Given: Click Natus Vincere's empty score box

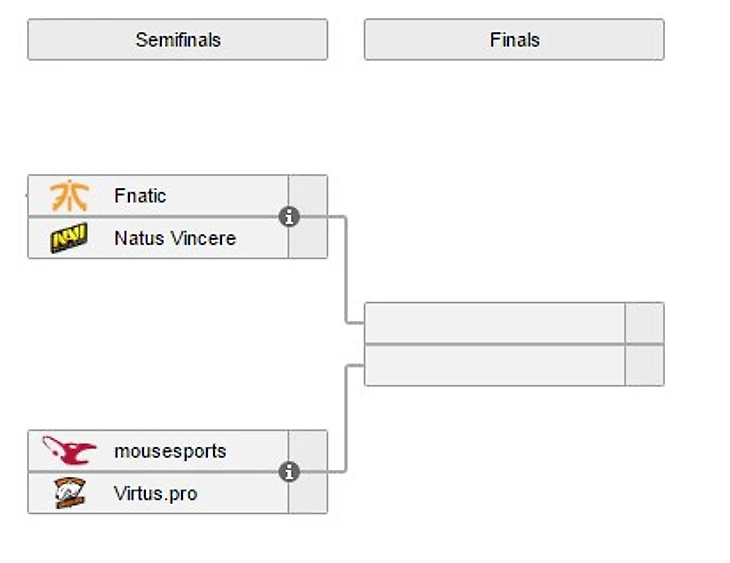Looking at the screenshot, I should [308, 241].
